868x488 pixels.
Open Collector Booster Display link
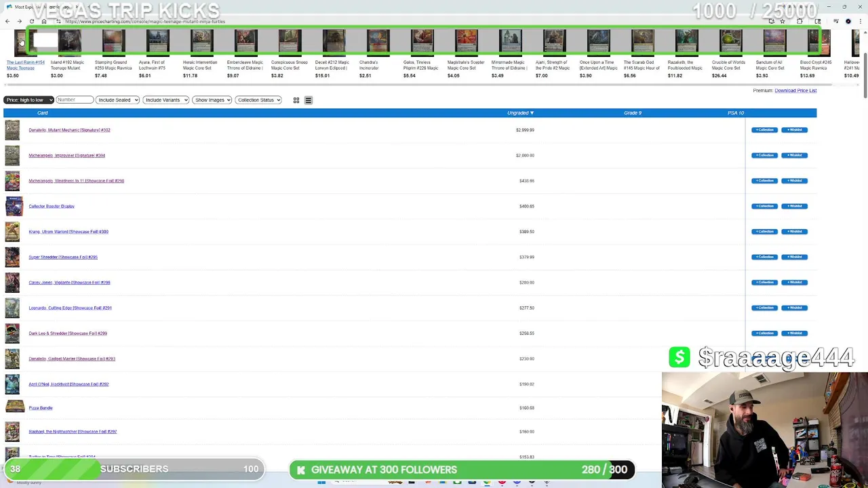(x=52, y=206)
